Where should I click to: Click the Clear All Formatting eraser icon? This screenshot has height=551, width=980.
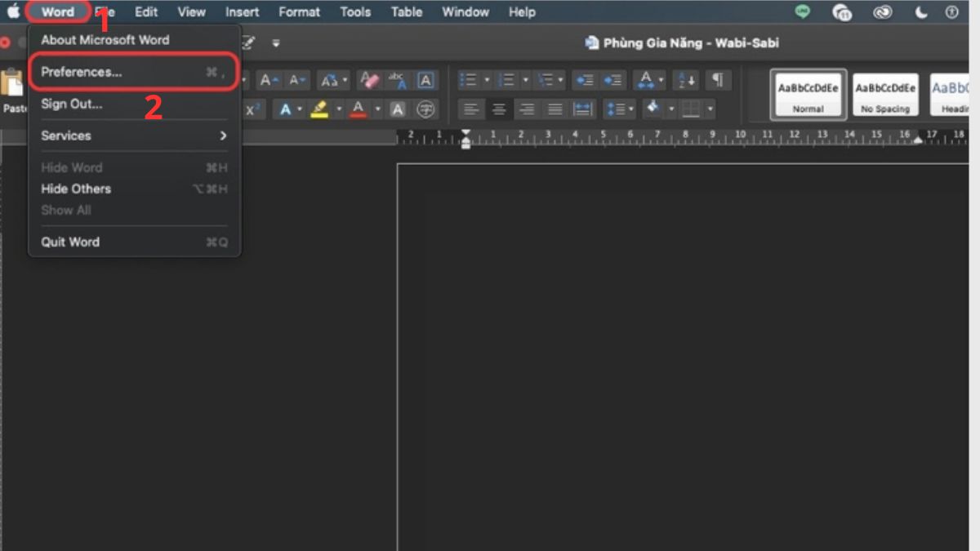click(x=370, y=80)
